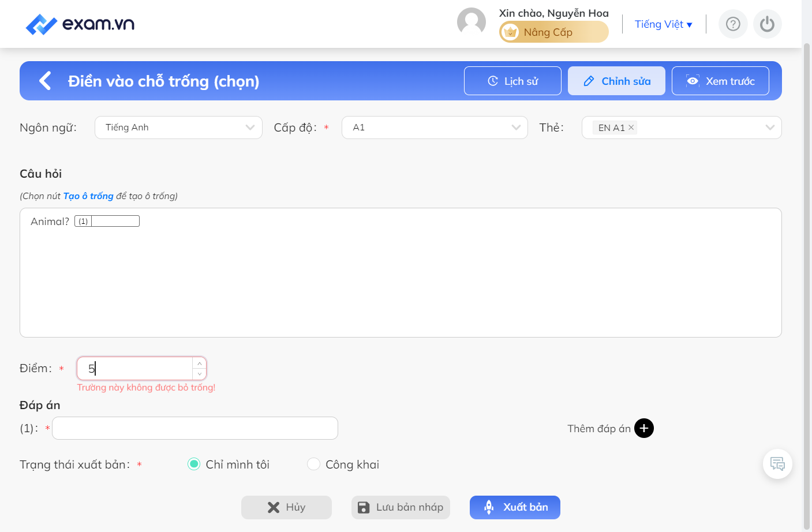Image resolution: width=812 pixels, height=532 pixels.
Task: Click the Thêm đáp án label
Action: pyautogui.click(x=599, y=428)
